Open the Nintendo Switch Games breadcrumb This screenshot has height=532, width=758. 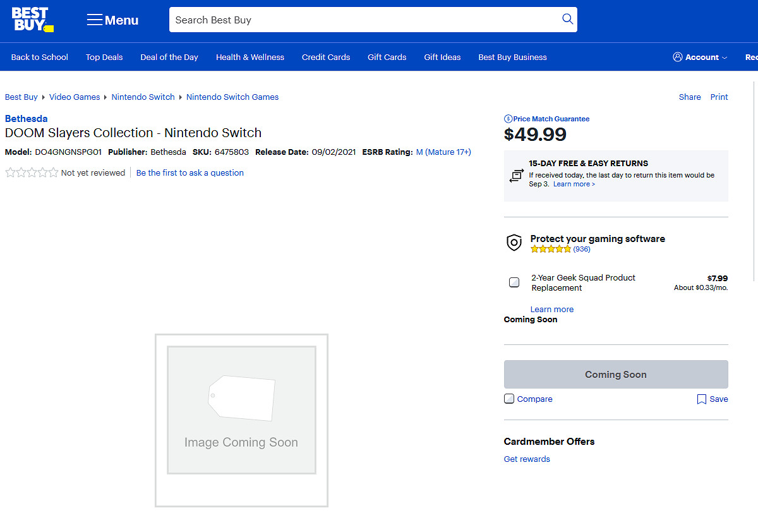(x=232, y=97)
